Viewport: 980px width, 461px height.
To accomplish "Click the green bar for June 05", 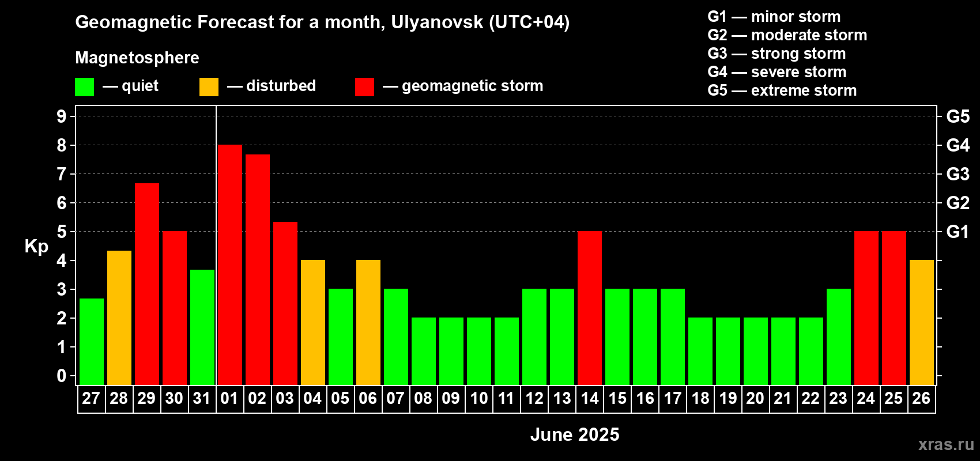I will 341,337.
